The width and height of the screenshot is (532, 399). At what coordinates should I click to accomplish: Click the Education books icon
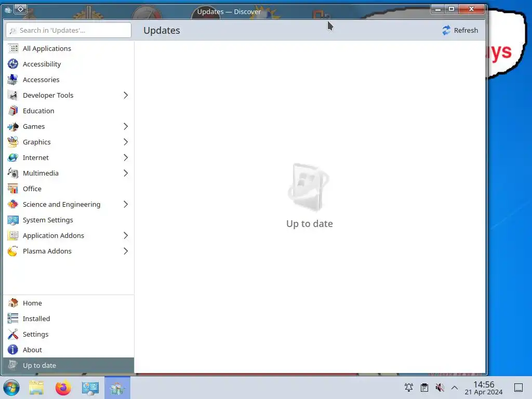(x=13, y=111)
